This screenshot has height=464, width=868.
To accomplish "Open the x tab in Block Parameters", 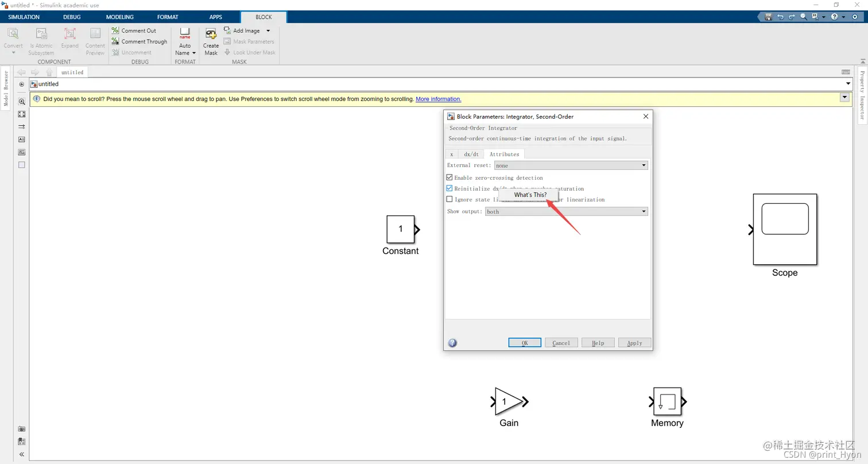I will tap(452, 154).
